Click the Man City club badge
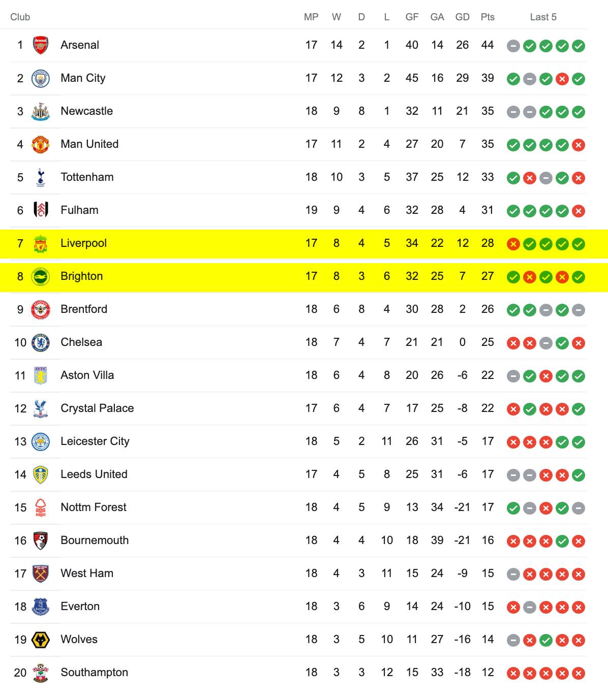This screenshot has height=700, width=608. pos(41,78)
